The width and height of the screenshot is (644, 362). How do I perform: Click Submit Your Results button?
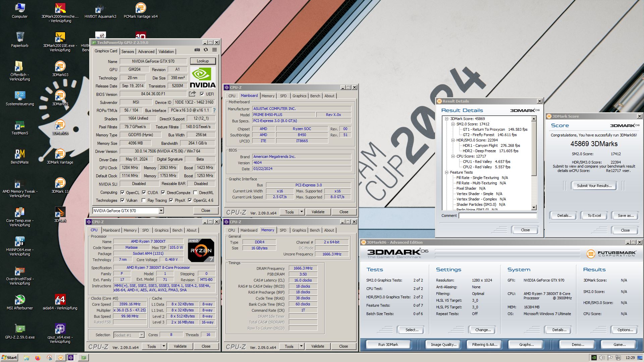click(594, 186)
